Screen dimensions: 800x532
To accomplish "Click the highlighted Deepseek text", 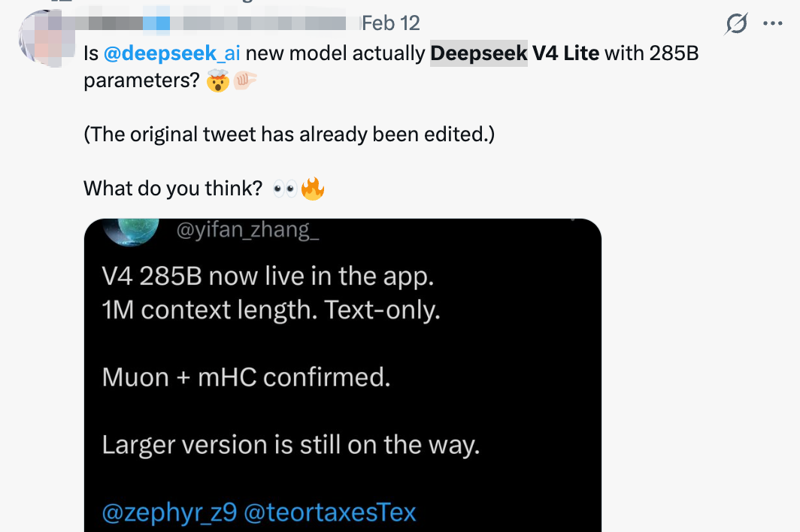I will coord(478,53).
